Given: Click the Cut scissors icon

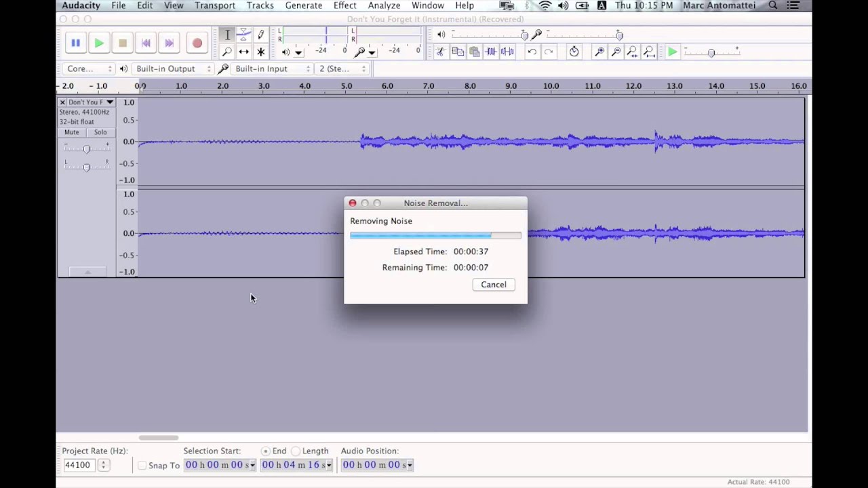Looking at the screenshot, I should 440,52.
